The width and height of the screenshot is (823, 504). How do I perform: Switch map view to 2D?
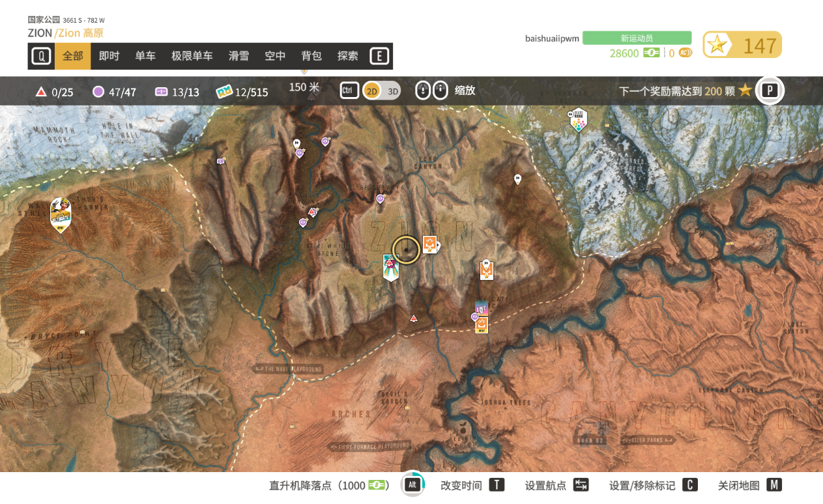point(372,91)
